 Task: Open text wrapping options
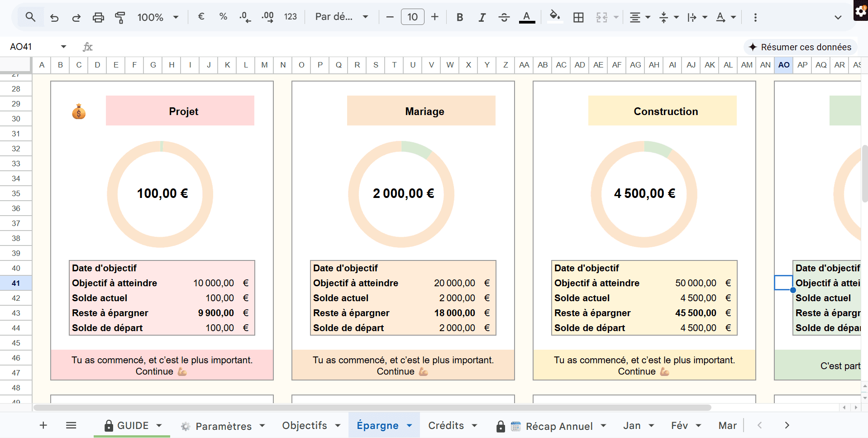(697, 17)
